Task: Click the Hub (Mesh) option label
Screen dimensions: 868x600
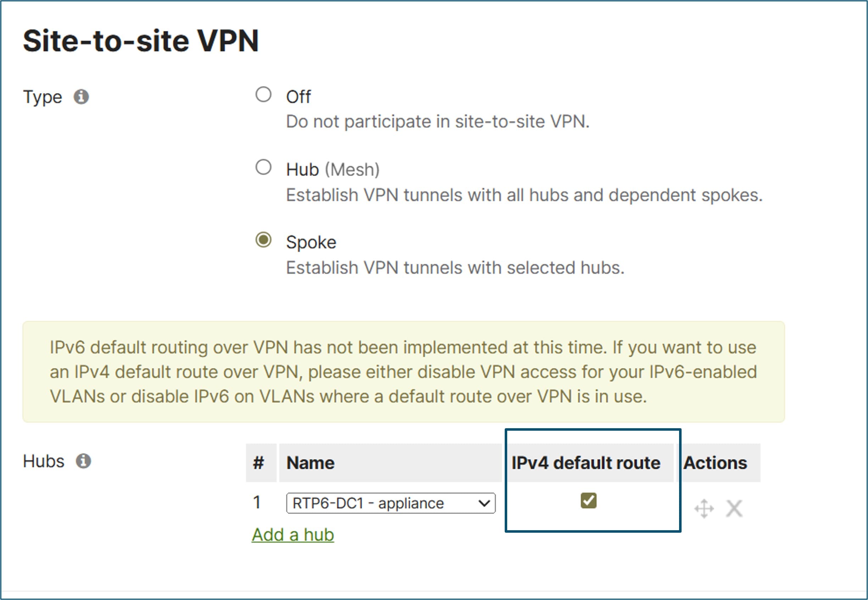Action: (x=332, y=170)
